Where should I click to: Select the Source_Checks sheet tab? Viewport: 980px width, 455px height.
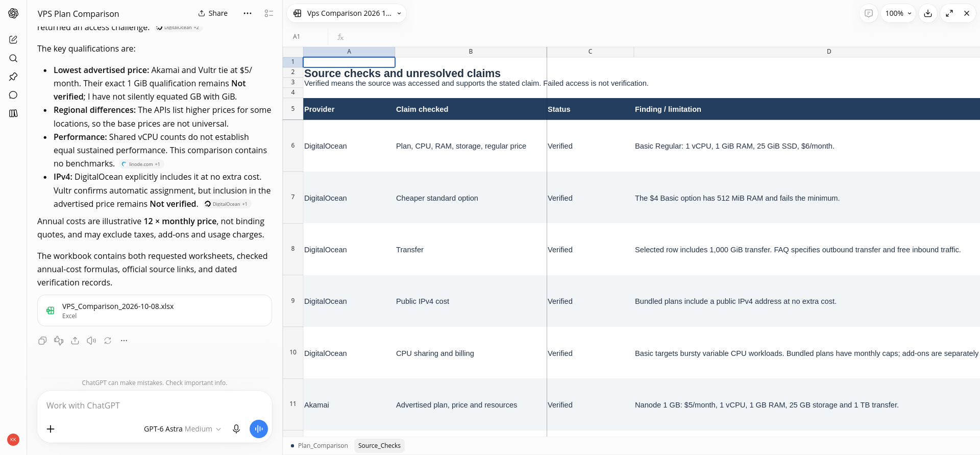click(x=379, y=446)
